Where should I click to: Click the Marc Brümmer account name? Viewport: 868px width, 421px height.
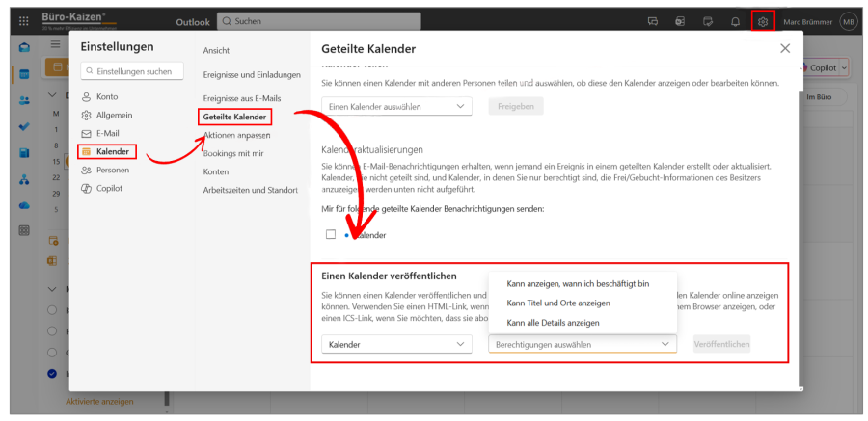coord(808,21)
